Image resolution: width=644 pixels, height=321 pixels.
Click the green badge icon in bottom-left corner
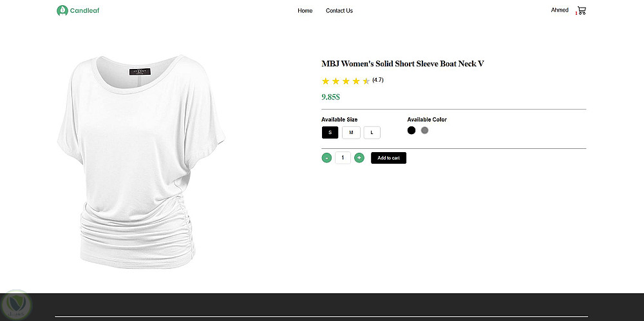[x=15, y=304]
